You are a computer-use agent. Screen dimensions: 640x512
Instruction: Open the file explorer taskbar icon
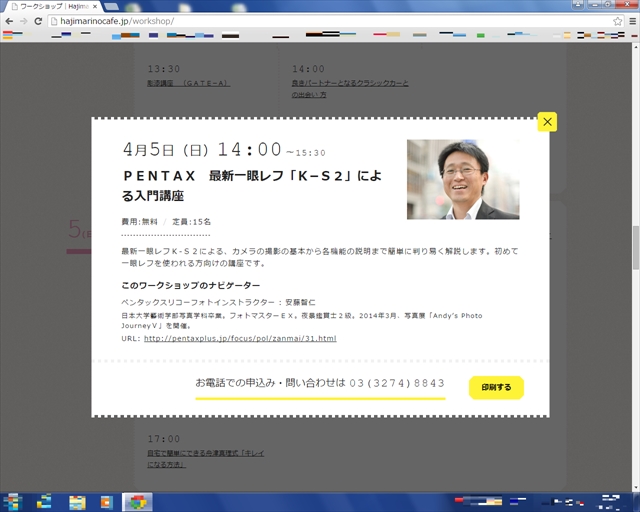[x=77, y=502]
